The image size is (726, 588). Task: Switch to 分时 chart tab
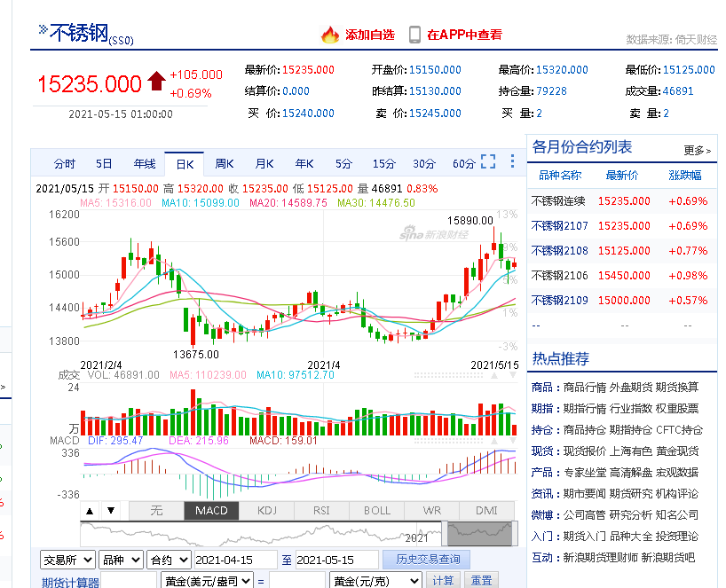[x=65, y=164]
